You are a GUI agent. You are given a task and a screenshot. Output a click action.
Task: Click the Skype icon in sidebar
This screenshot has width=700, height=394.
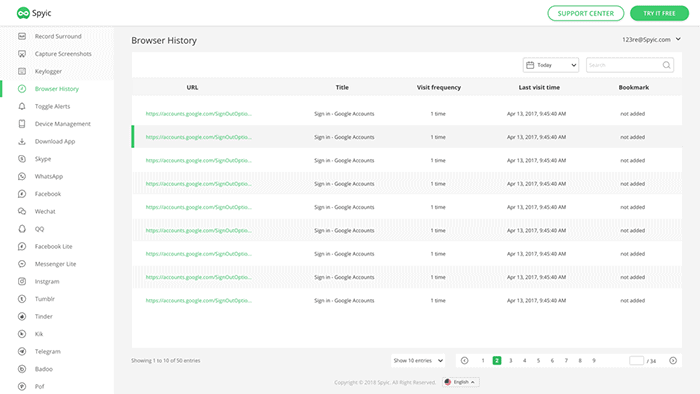click(x=22, y=159)
